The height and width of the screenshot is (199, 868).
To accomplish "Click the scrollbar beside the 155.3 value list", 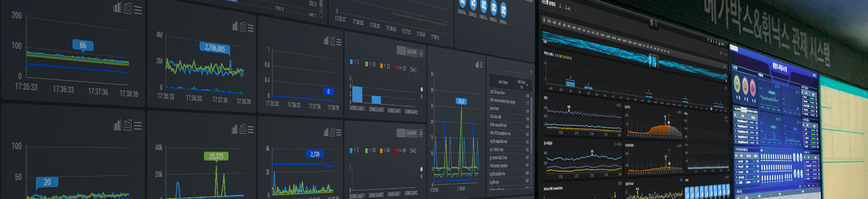I will (321, 8).
